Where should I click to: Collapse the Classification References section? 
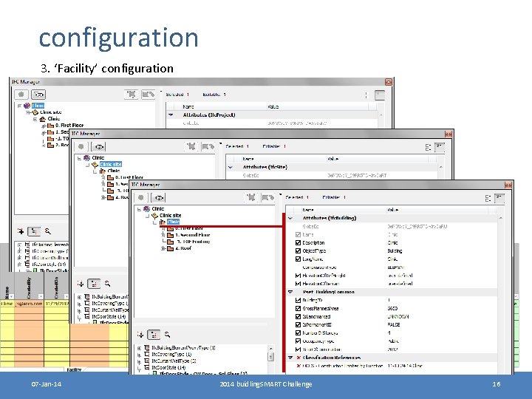click(290, 358)
